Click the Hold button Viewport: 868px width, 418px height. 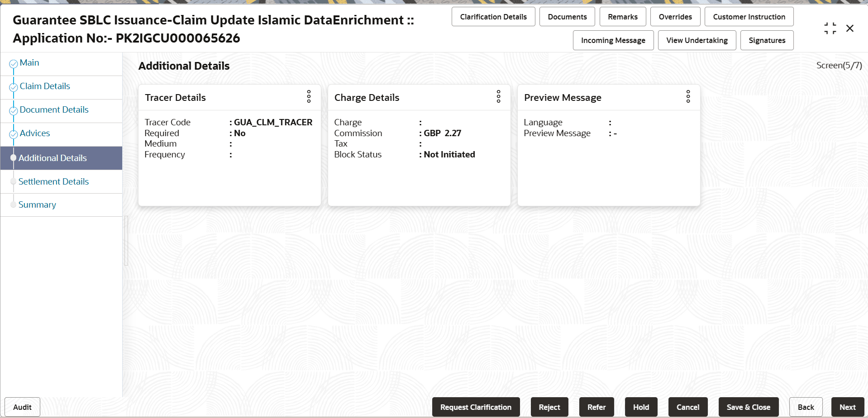coord(641,407)
